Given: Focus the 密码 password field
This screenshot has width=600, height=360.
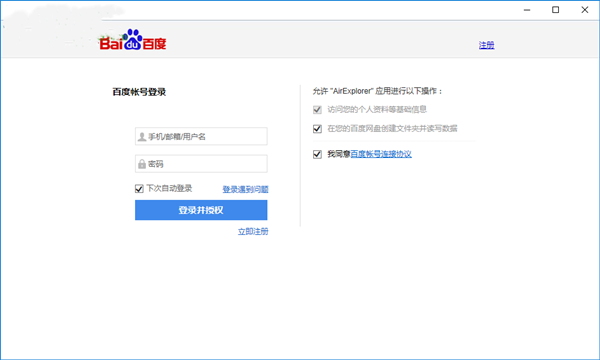Looking at the screenshot, I should [201, 164].
